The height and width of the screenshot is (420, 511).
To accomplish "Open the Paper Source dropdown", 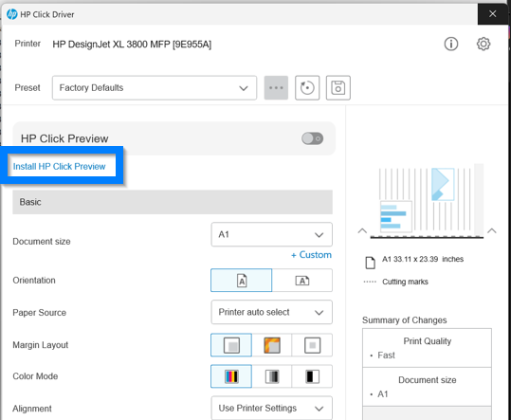I will click(271, 312).
